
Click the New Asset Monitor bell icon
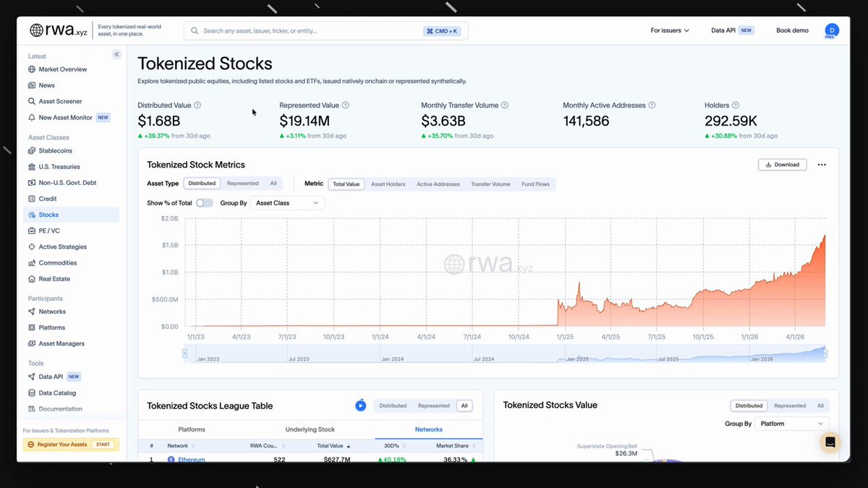pos(32,117)
